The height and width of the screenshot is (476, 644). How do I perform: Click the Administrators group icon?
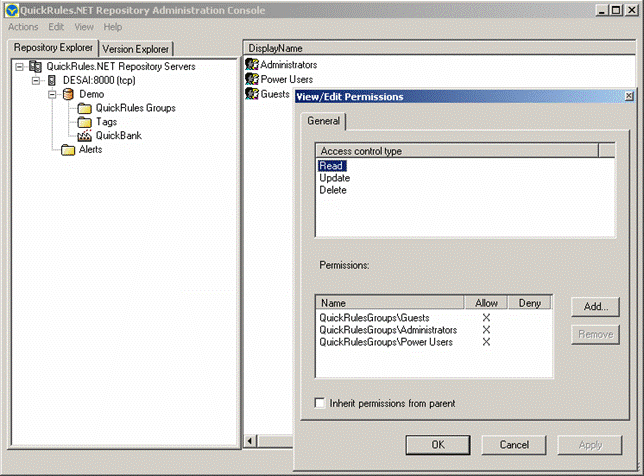252,64
